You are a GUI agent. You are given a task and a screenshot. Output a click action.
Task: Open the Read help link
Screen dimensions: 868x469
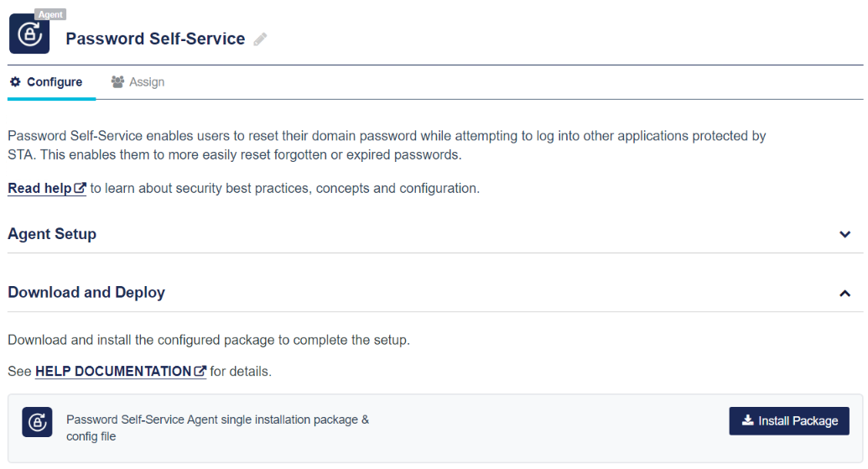(39, 189)
